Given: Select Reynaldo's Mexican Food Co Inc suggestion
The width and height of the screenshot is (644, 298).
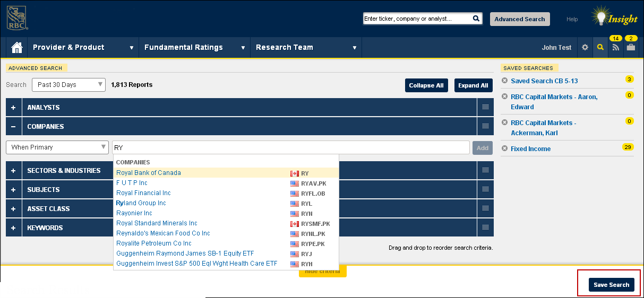Looking at the screenshot, I should [226, 233].
